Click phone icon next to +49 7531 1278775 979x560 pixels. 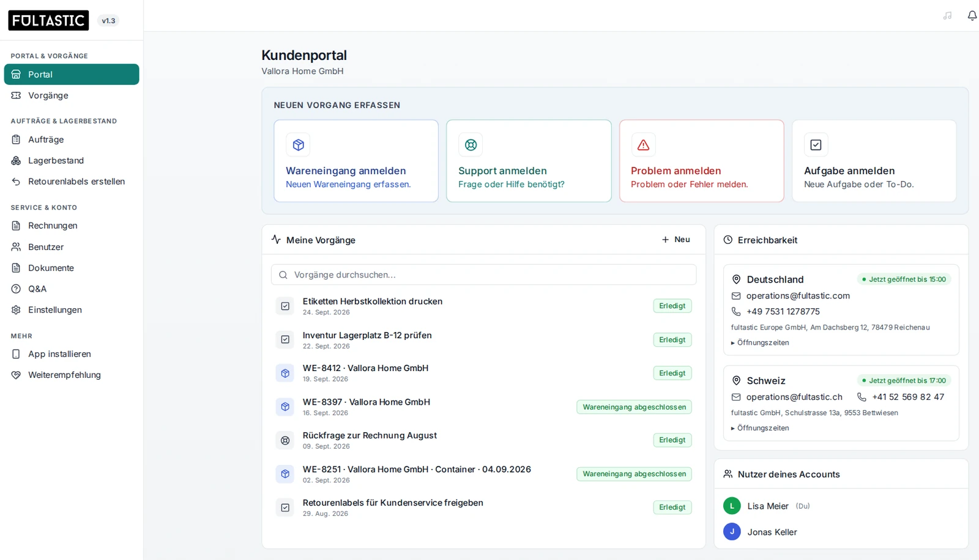point(736,311)
